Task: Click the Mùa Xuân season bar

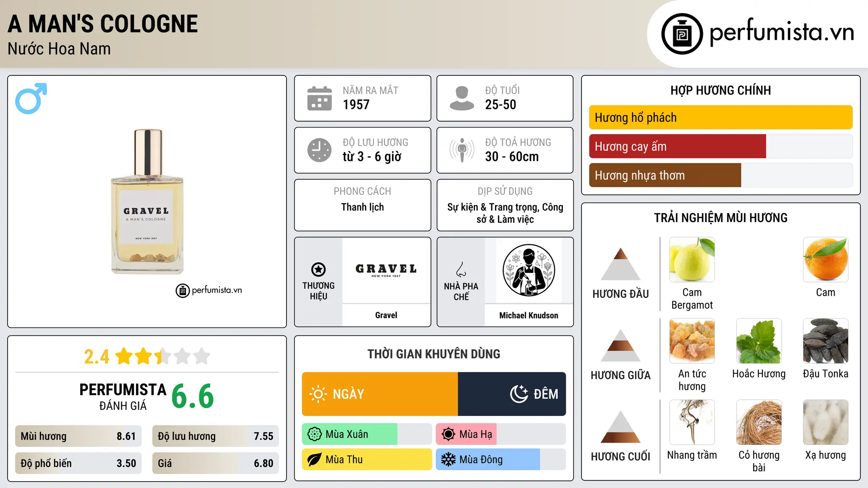Action: click(367, 434)
